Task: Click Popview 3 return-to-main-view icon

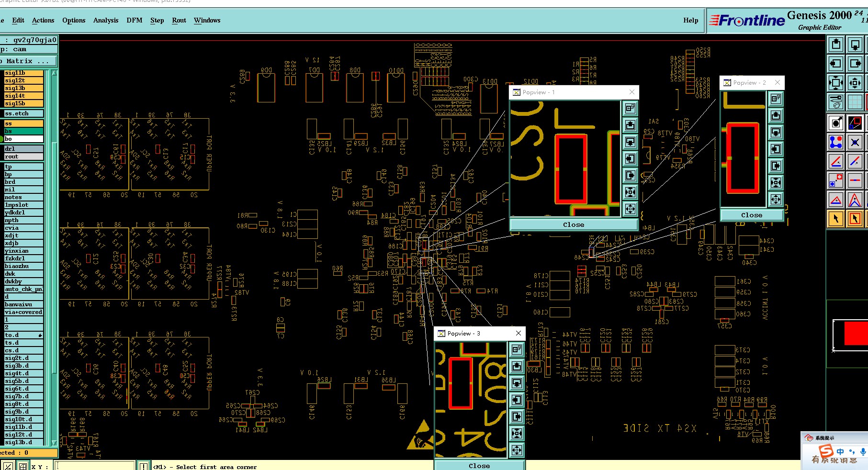Action: [x=517, y=349]
